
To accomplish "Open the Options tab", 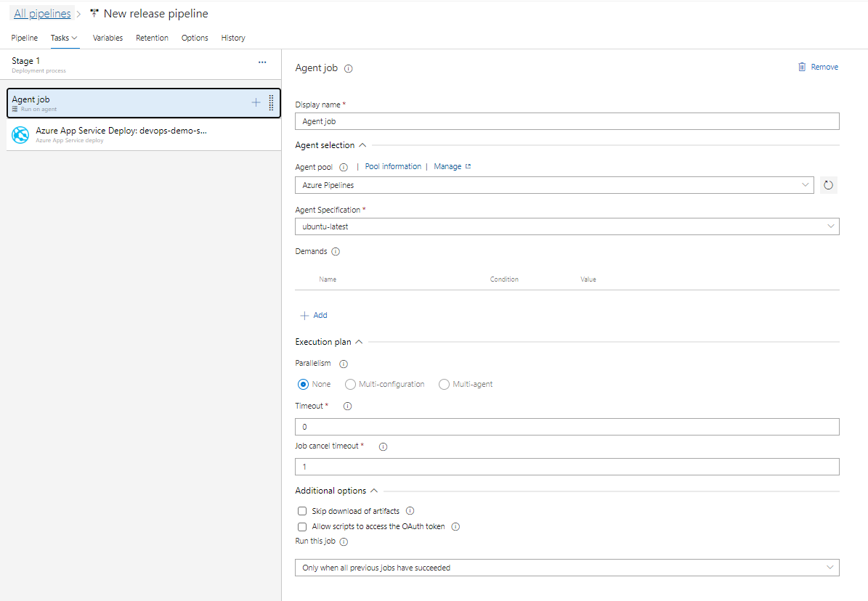I will tap(195, 38).
